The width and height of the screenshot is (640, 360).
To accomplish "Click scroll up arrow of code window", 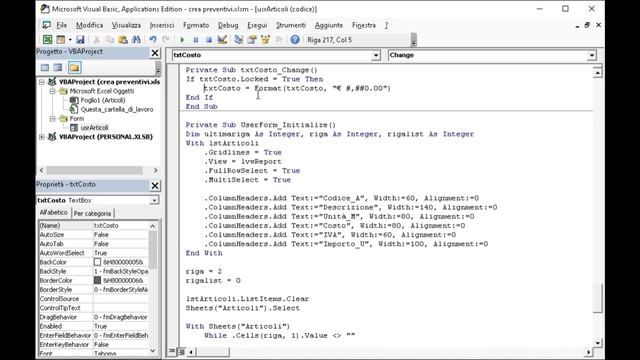I will pyautogui.click(x=598, y=73).
